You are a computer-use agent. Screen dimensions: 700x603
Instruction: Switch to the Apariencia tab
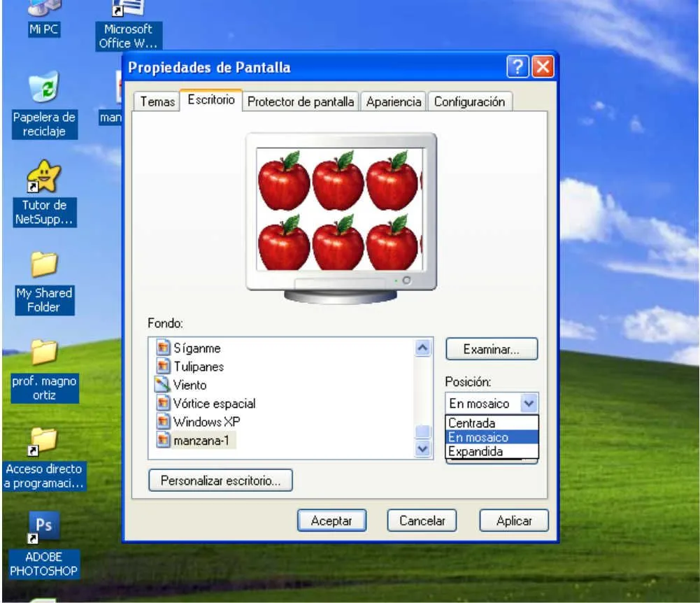(394, 102)
